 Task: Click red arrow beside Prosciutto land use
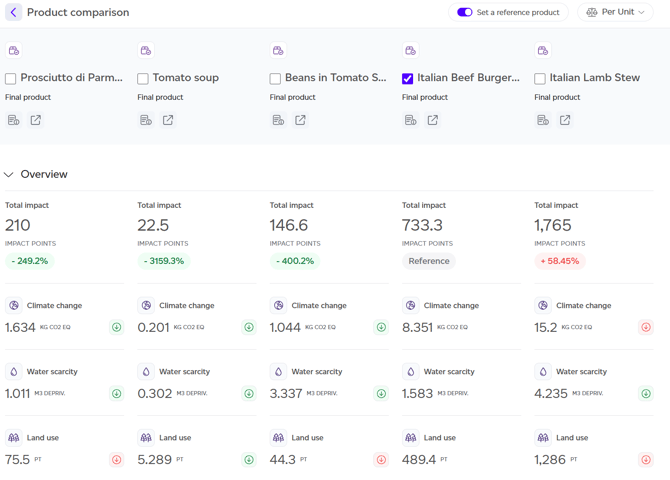click(116, 460)
